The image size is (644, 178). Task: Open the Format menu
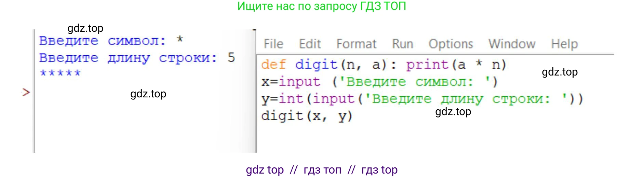click(x=356, y=44)
